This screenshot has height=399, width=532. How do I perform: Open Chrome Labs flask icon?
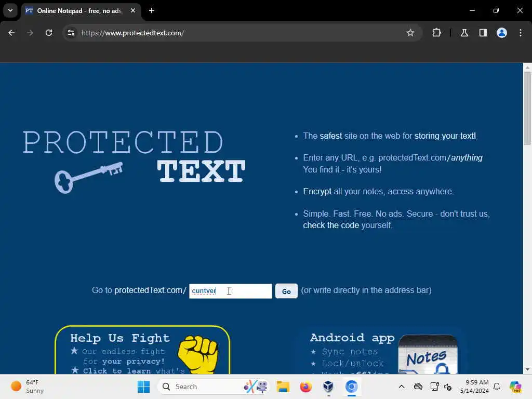point(464,33)
